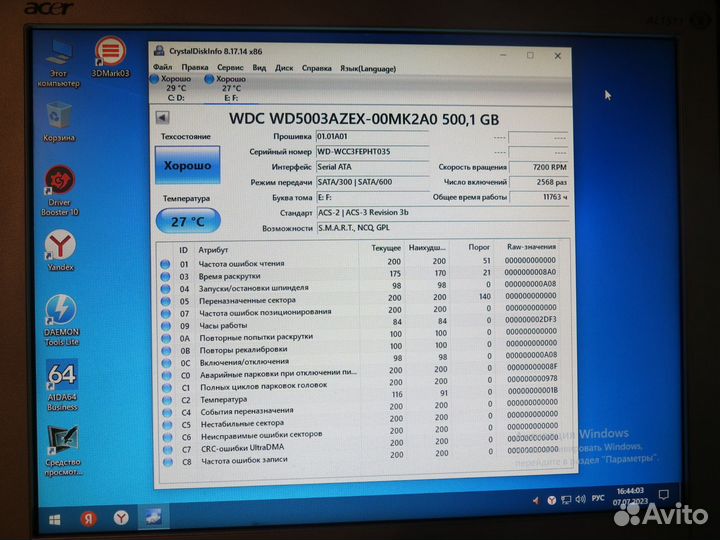
Task: Open the Windows Start menu
Action: point(55,520)
